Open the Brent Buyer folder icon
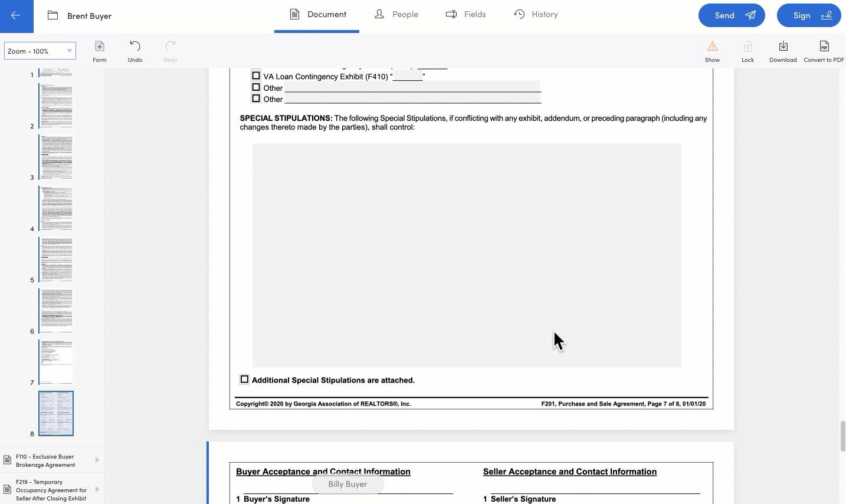 53,15
